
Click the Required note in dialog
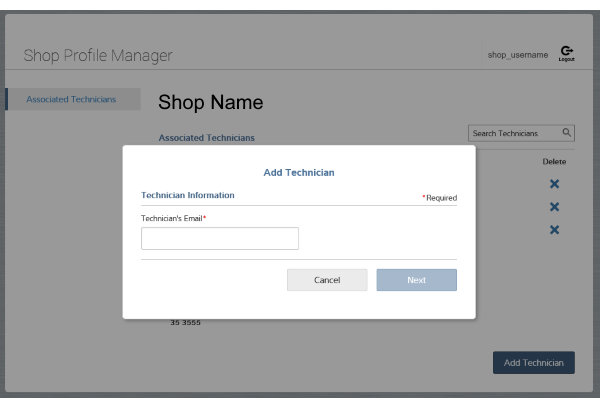click(x=439, y=198)
